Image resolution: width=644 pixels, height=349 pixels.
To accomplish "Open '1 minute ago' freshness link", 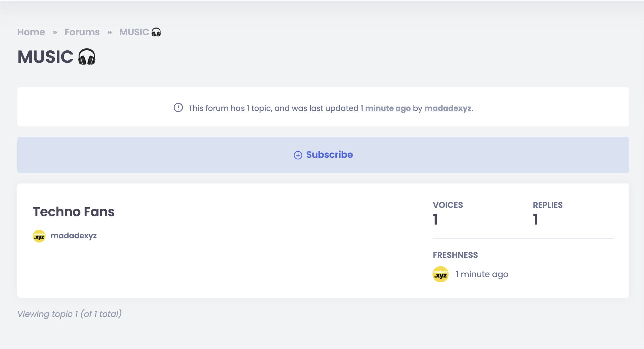I will [x=482, y=274].
